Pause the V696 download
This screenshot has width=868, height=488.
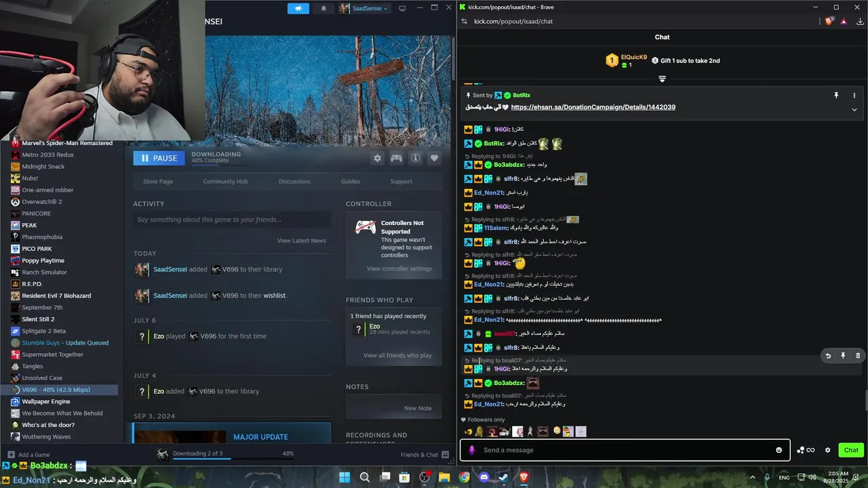pos(159,158)
